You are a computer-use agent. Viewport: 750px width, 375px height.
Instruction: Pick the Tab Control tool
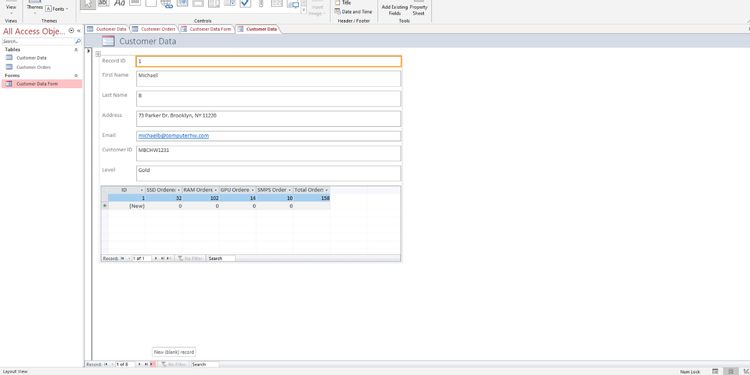151,4
